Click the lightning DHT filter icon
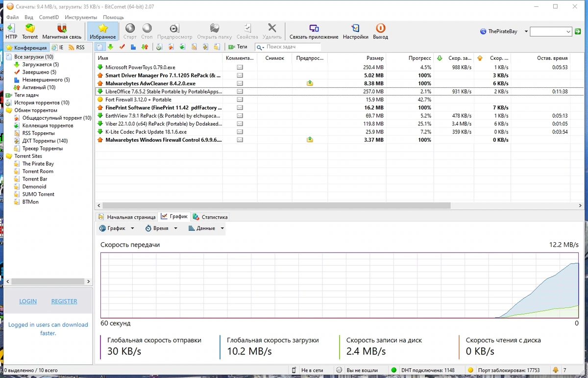 pos(205,47)
